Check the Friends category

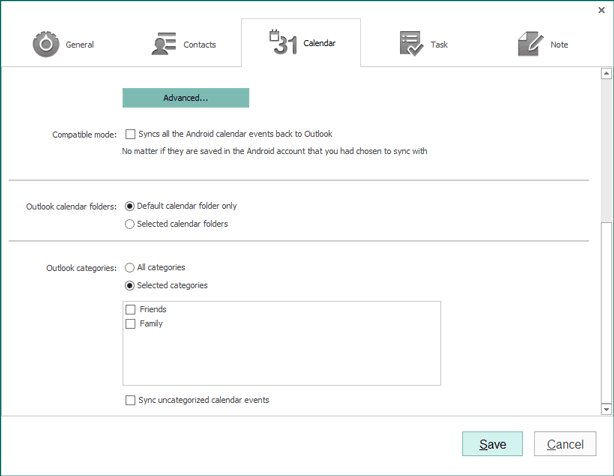coord(130,310)
